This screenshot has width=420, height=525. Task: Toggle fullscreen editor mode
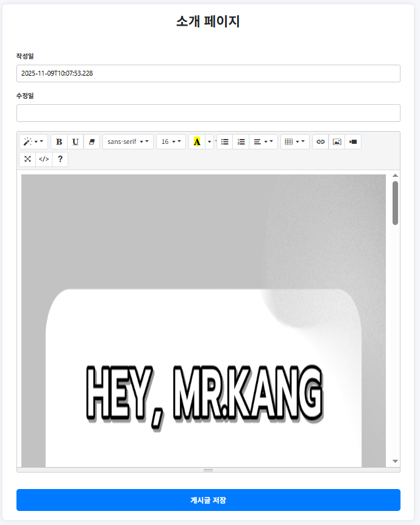27,159
